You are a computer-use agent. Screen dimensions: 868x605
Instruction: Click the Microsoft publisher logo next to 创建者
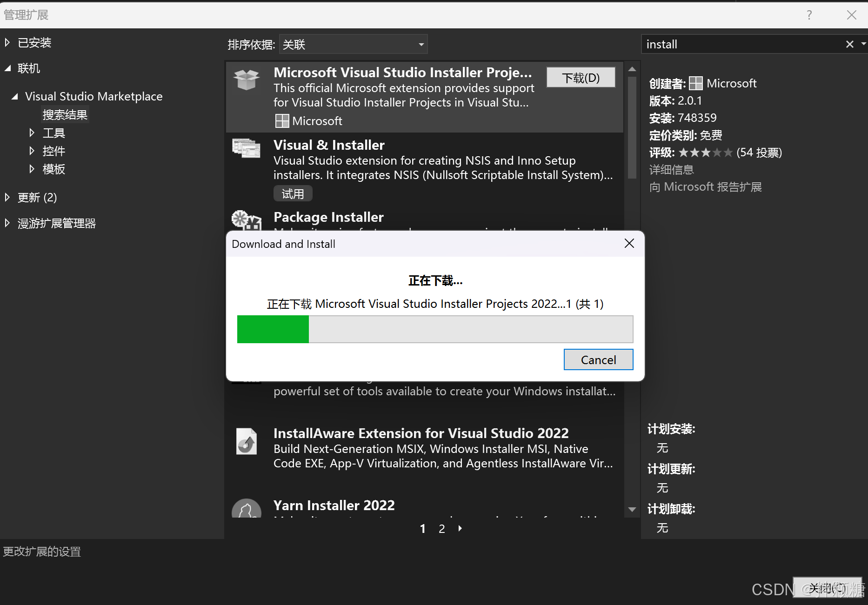pos(696,83)
